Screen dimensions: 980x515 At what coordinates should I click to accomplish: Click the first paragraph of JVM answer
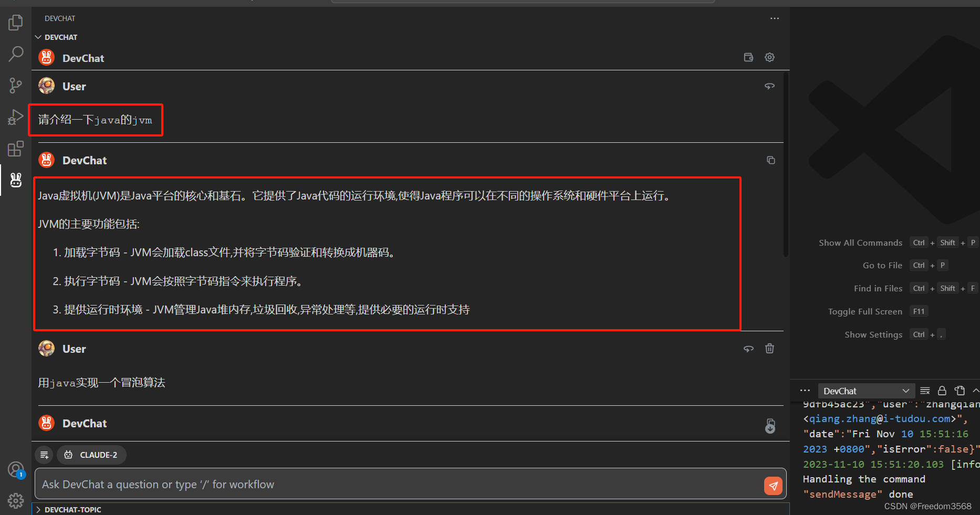pos(355,196)
